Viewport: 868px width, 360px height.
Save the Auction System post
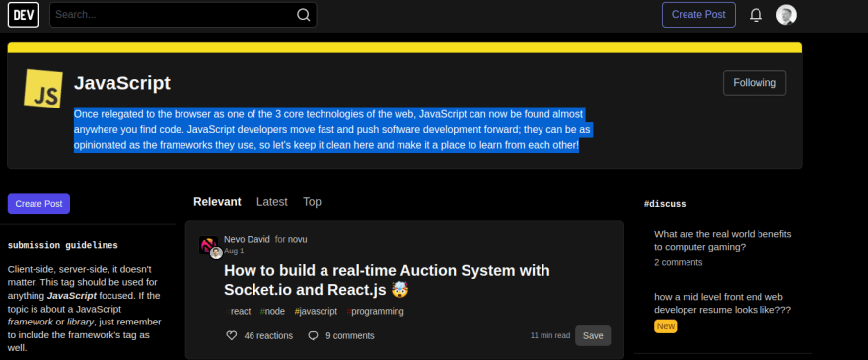pyautogui.click(x=593, y=335)
